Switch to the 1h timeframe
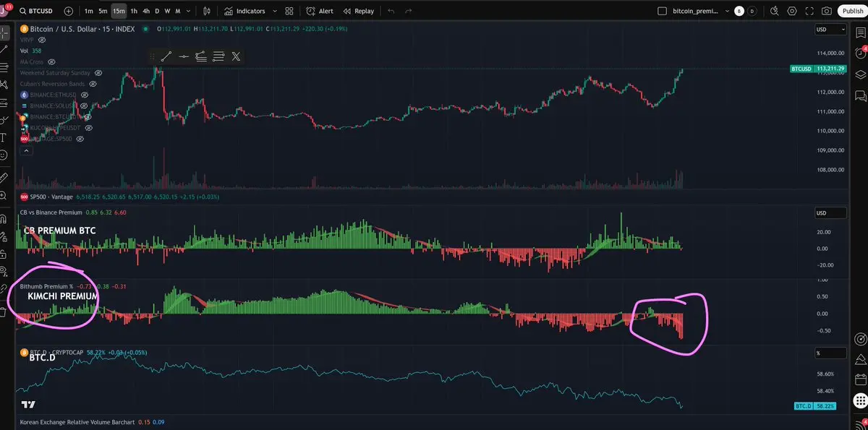The image size is (868, 430). pos(134,11)
